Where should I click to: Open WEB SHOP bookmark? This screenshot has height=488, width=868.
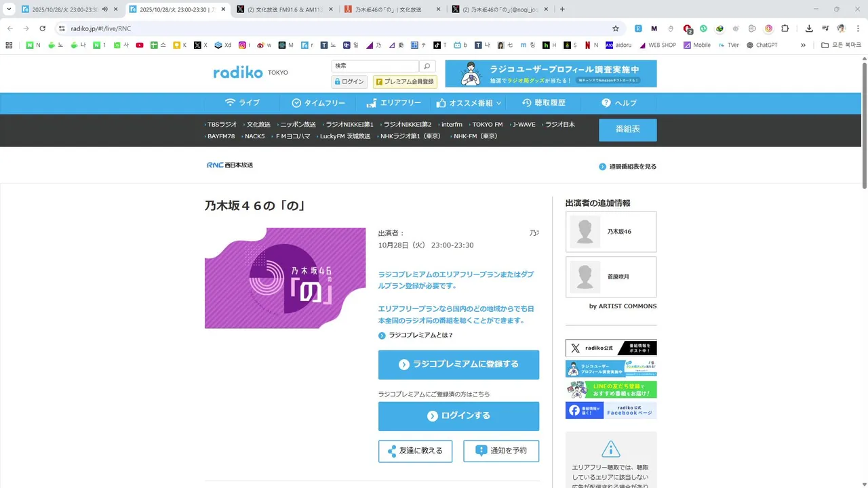pyautogui.click(x=657, y=45)
